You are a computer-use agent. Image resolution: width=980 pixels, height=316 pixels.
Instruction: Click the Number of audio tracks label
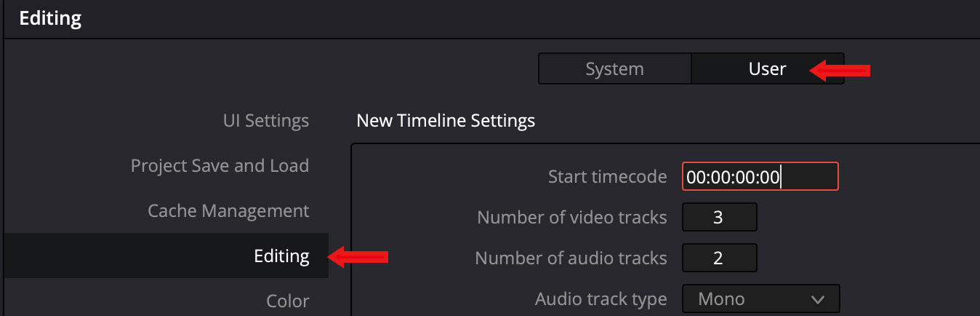point(571,258)
